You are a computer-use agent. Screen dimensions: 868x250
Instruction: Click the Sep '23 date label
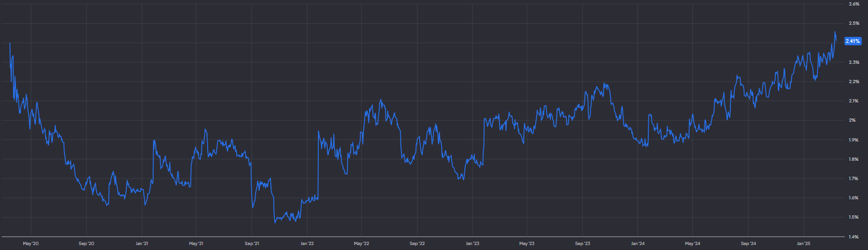583,243
